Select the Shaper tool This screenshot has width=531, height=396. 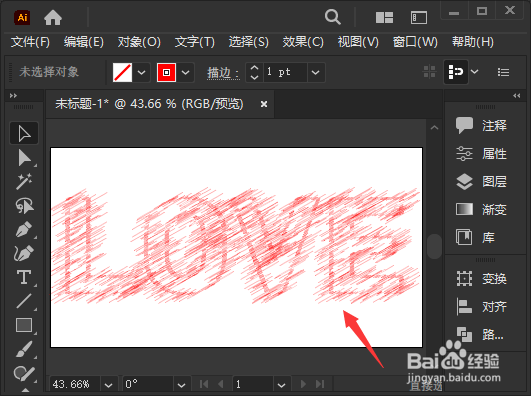tap(24, 373)
